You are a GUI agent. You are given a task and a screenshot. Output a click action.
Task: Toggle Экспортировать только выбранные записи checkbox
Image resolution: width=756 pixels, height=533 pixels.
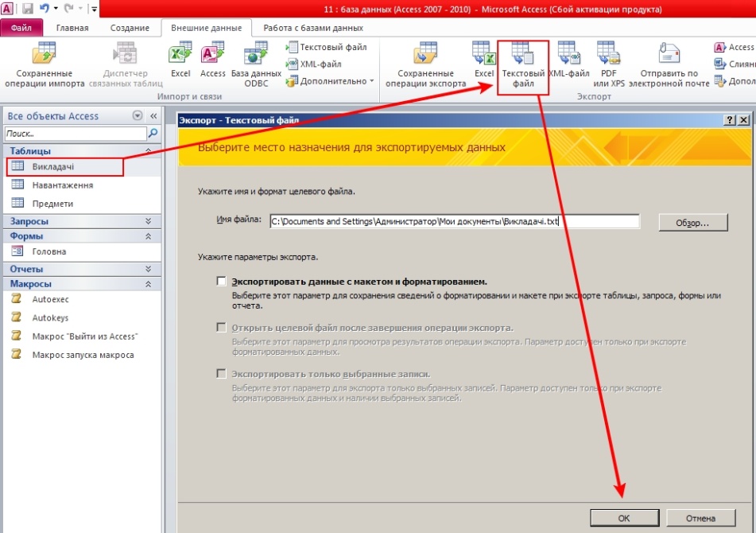(x=221, y=374)
